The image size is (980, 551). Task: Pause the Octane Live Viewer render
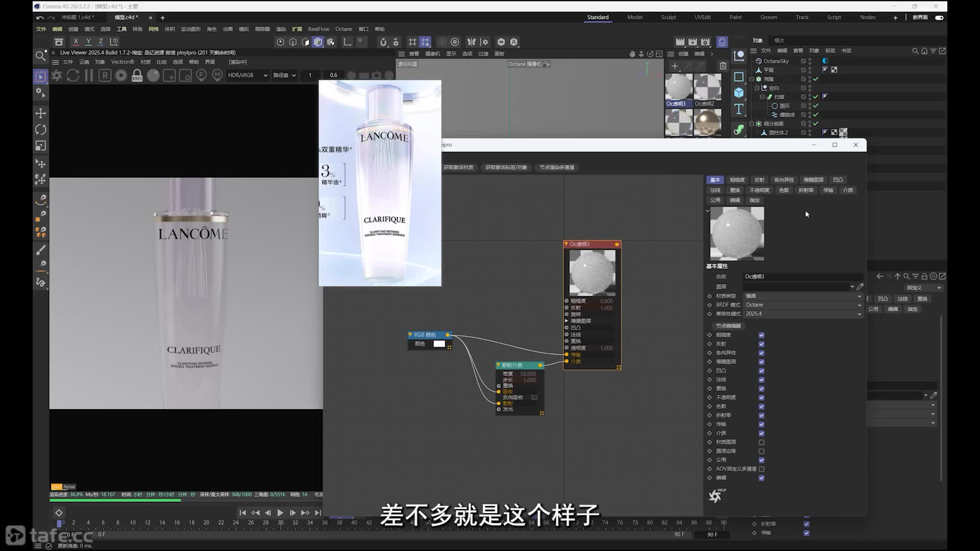(89, 76)
